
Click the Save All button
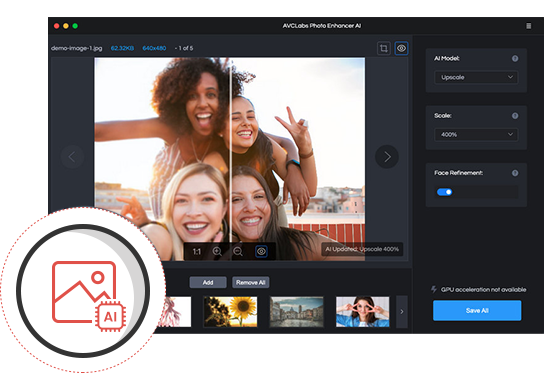point(477,310)
